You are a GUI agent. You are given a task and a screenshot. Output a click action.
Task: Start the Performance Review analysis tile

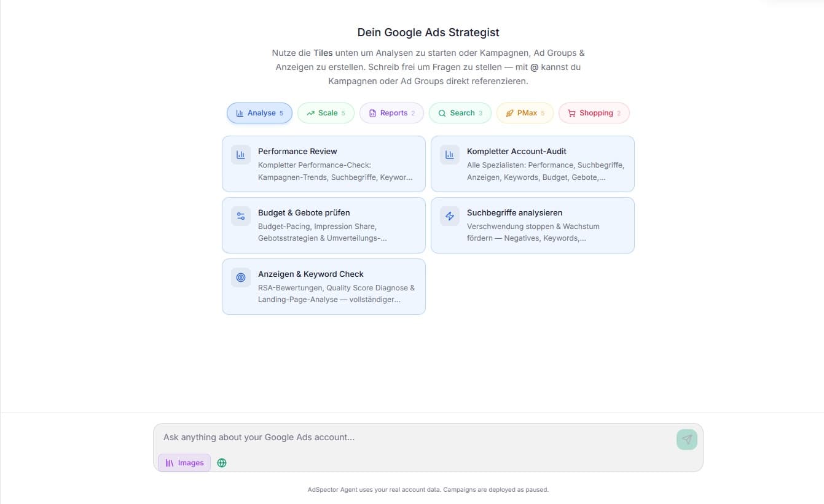click(x=335, y=164)
